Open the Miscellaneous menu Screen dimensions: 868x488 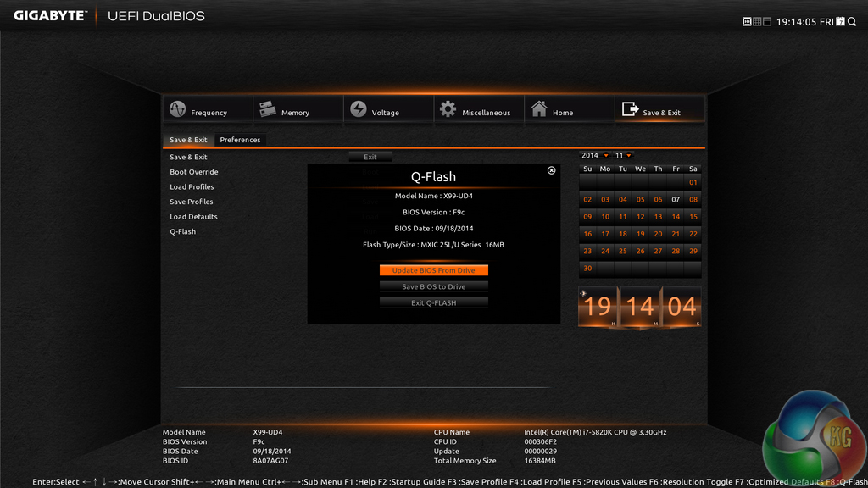(x=479, y=109)
